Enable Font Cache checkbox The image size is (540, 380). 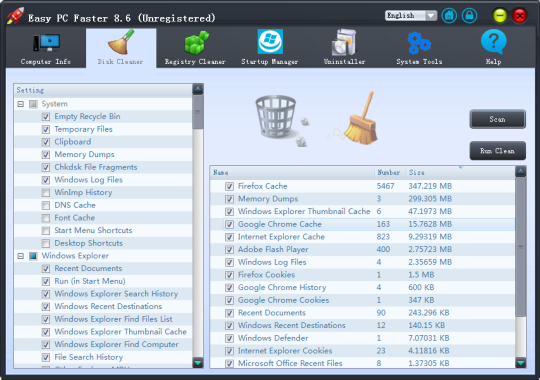[45, 218]
